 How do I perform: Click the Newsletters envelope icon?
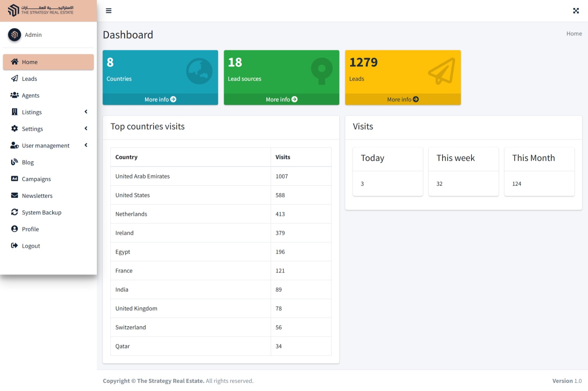point(14,195)
